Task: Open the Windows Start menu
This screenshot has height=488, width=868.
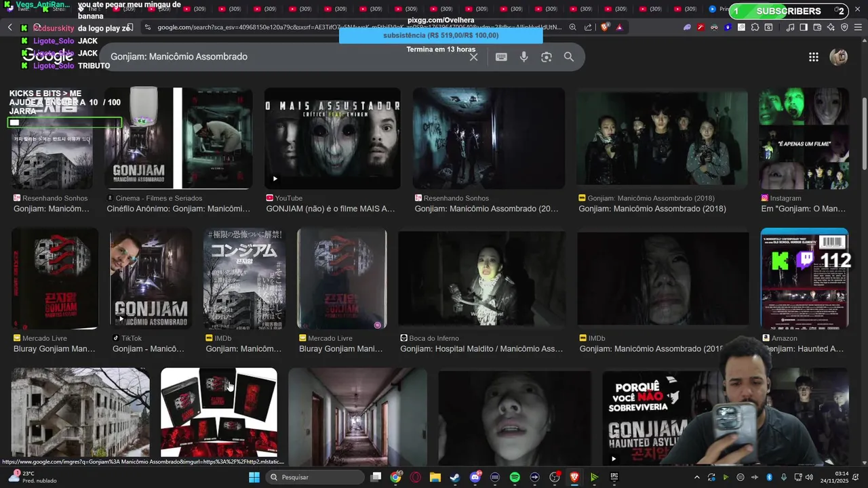Action: [254, 477]
